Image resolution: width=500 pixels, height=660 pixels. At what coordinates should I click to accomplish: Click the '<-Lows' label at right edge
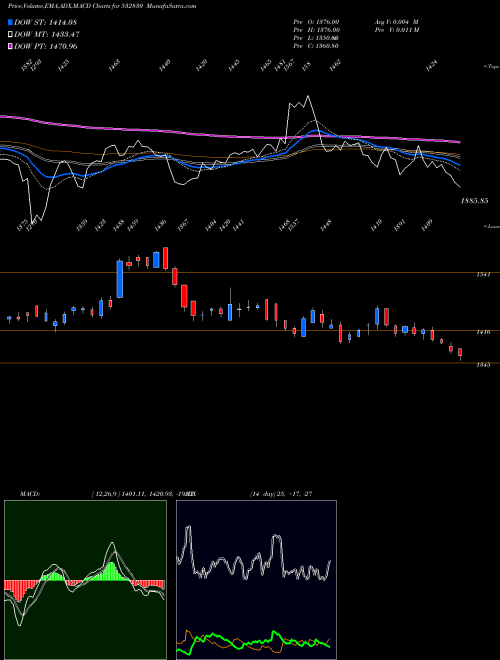[491, 226]
